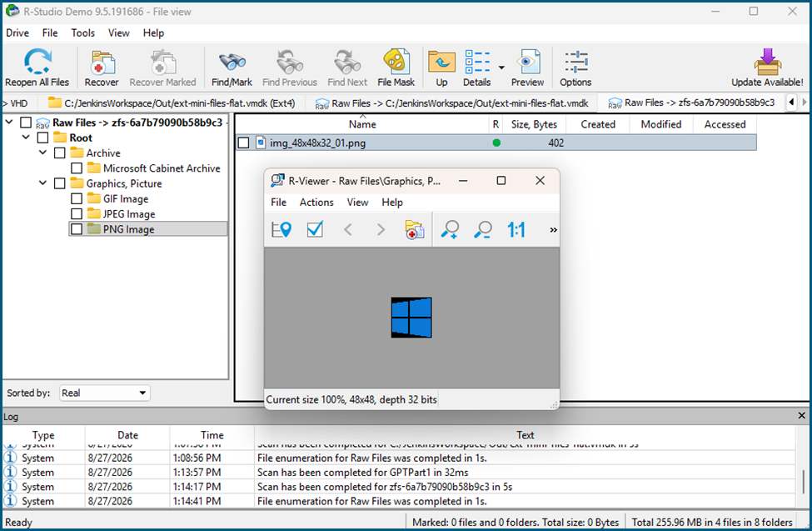Screen dimensions: 812x531
Task: Collapse the Root tree node
Action: (x=26, y=138)
